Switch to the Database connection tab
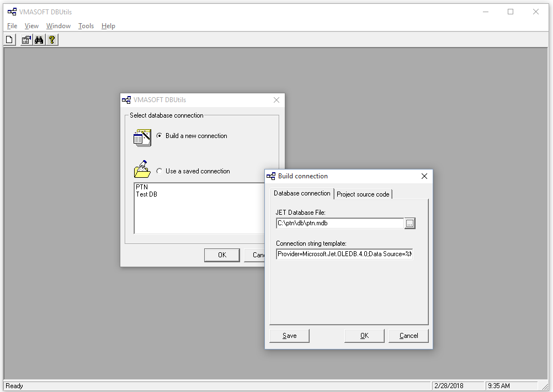The width and height of the screenshot is (553, 392). (x=302, y=193)
